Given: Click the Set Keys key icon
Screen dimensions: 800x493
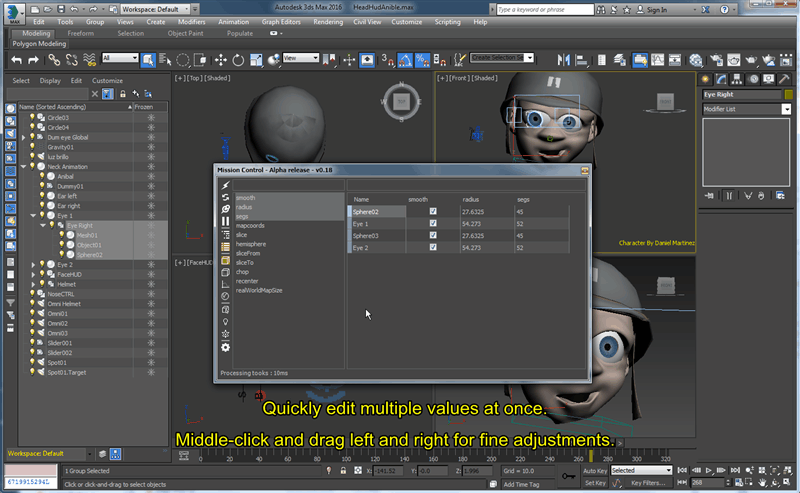Looking at the screenshot, I should 568,476.
